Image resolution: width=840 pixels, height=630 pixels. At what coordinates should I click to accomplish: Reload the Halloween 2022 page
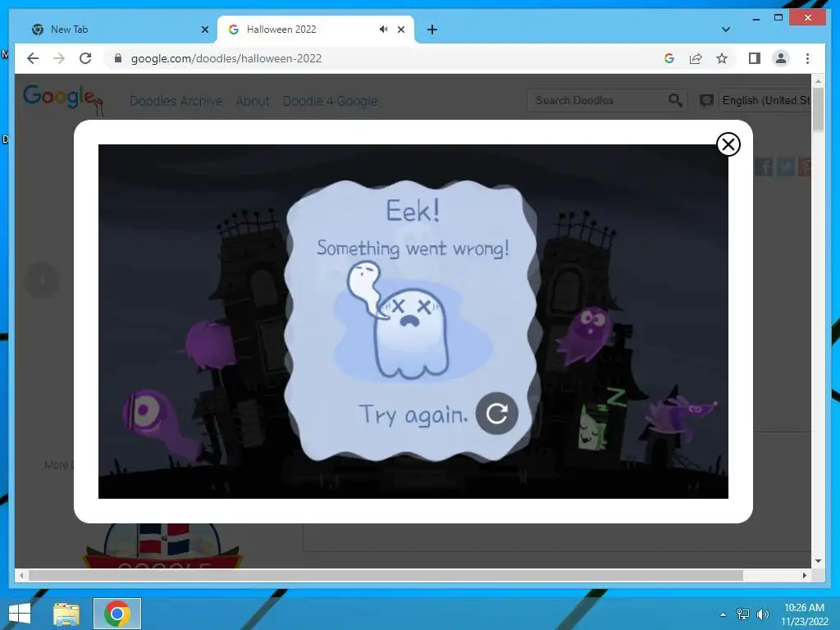[x=85, y=58]
